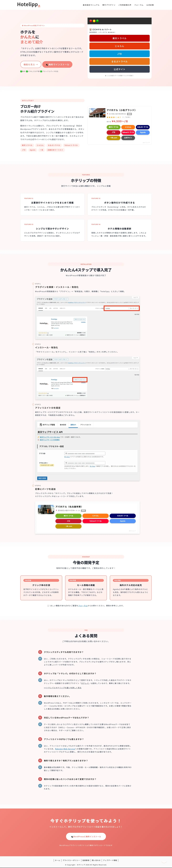Click the 近畿日本ツーリスト tag
Viewport: 172px width, 868px height.
pos(55,150)
